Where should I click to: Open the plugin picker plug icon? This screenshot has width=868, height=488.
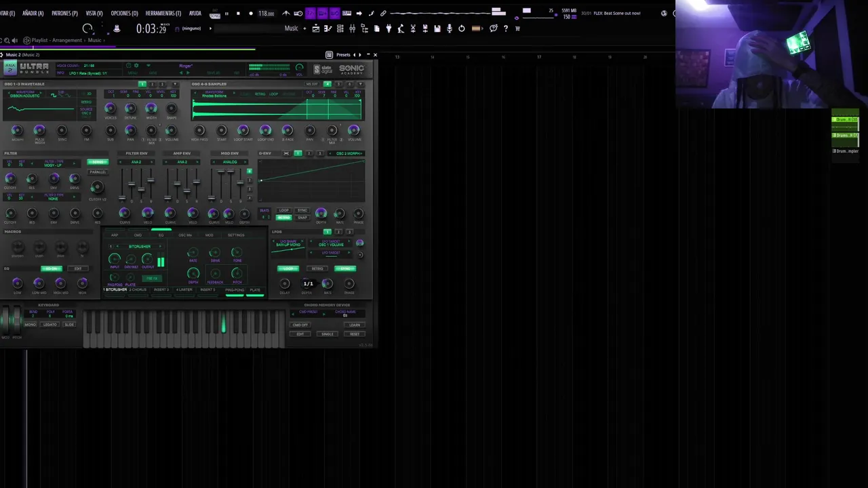(389, 28)
